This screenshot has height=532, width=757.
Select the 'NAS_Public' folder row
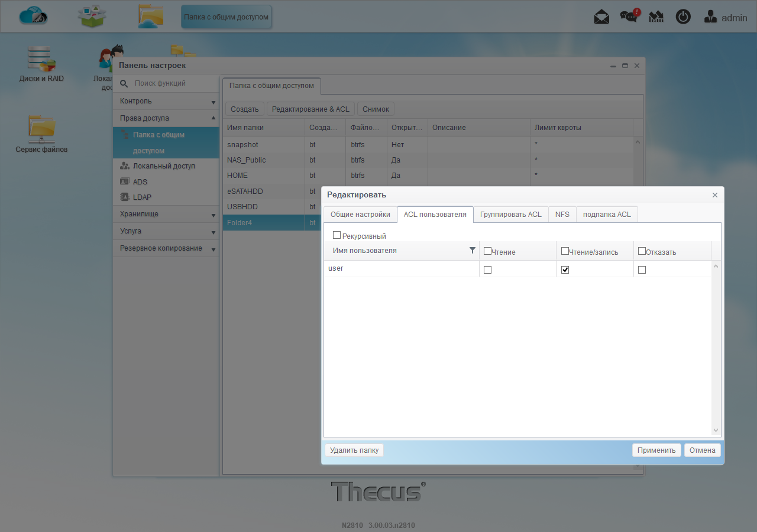429,160
